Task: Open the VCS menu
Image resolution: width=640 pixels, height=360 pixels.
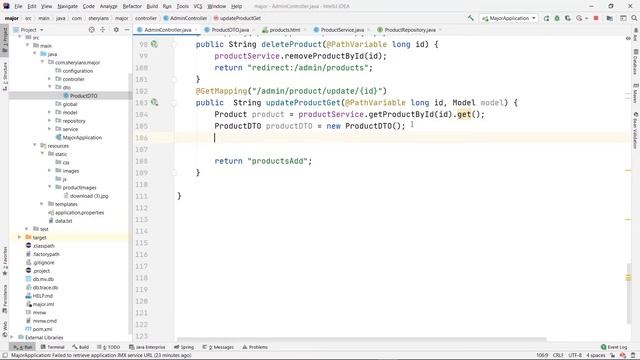Action: tap(198, 6)
